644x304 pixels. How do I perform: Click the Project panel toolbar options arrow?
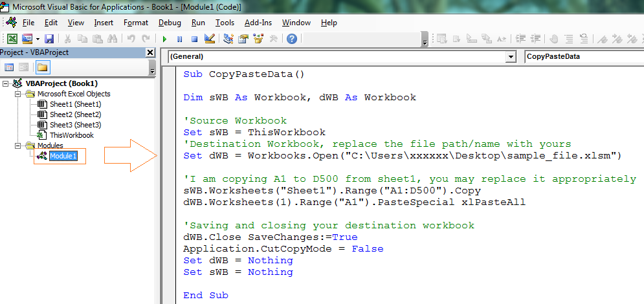(x=152, y=68)
